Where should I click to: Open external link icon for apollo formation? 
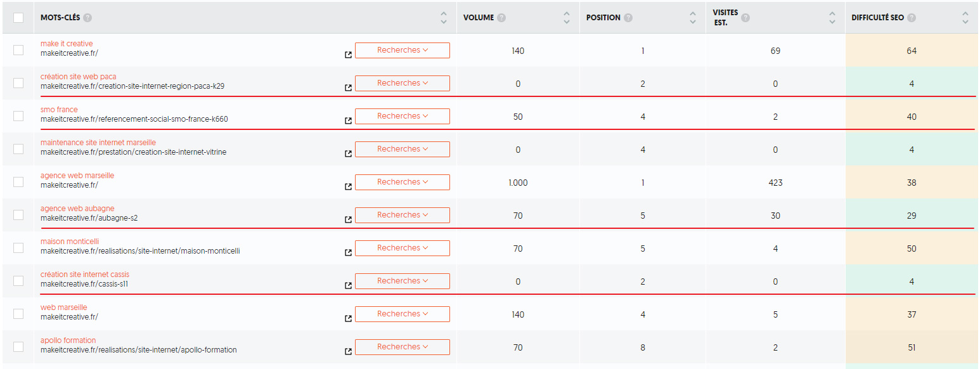348,352
